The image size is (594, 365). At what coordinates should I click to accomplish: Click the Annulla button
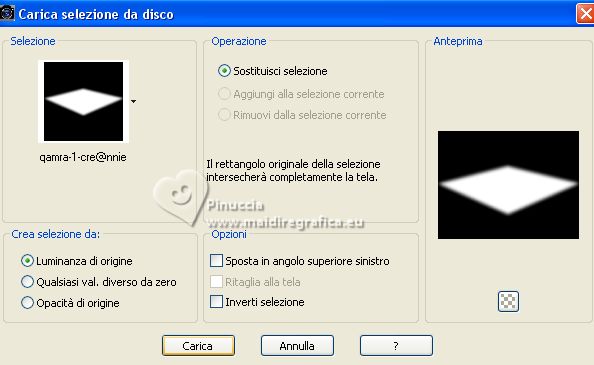[x=297, y=346]
